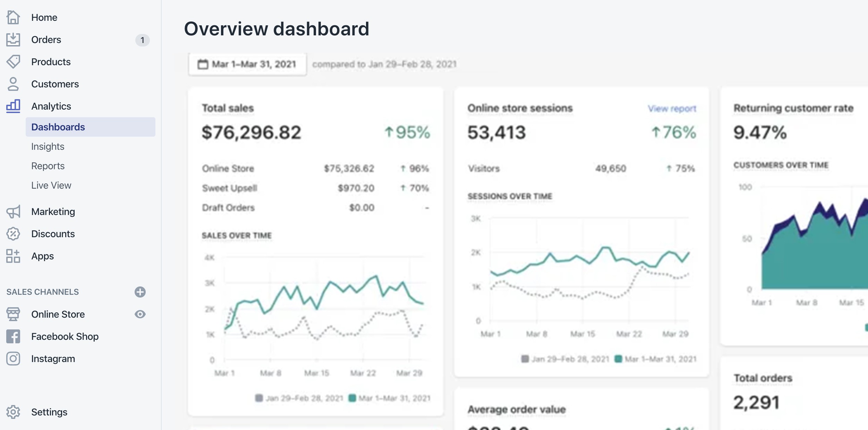Select the Reports menu item
This screenshot has height=430, width=868.
pos(48,166)
